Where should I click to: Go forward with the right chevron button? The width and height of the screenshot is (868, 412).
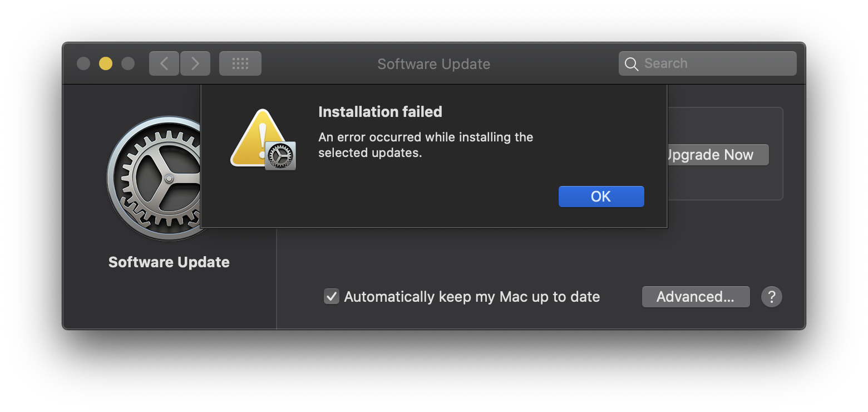(195, 63)
